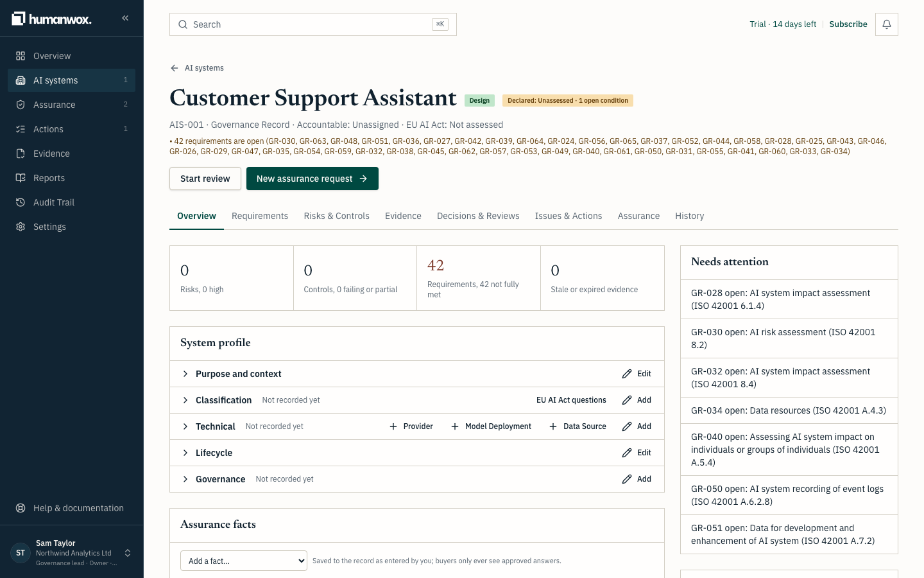
Task: Open the notifications bell
Action: pos(886,24)
